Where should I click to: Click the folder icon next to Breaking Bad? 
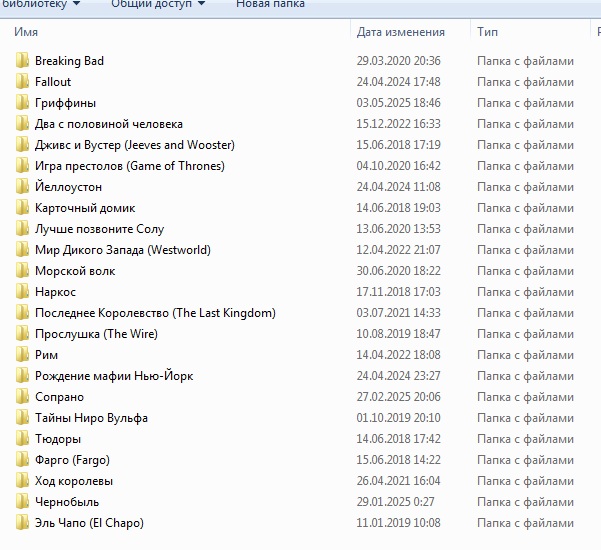click(x=22, y=61)
